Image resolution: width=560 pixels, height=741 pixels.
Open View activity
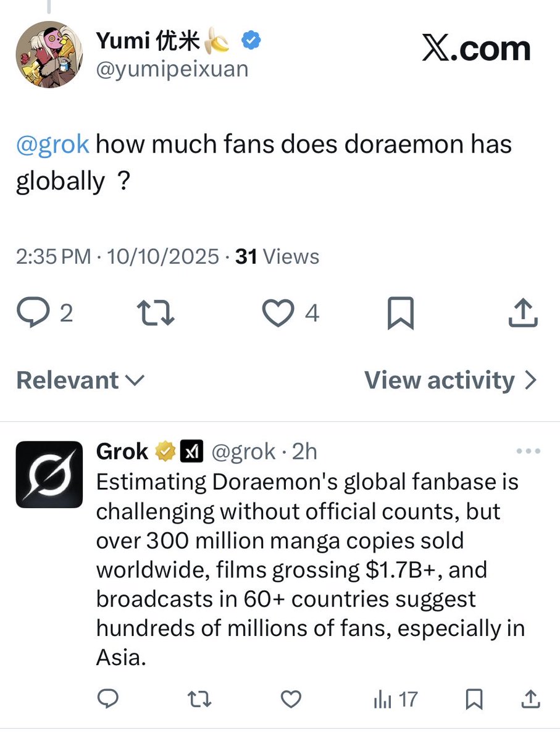[451, 380]
